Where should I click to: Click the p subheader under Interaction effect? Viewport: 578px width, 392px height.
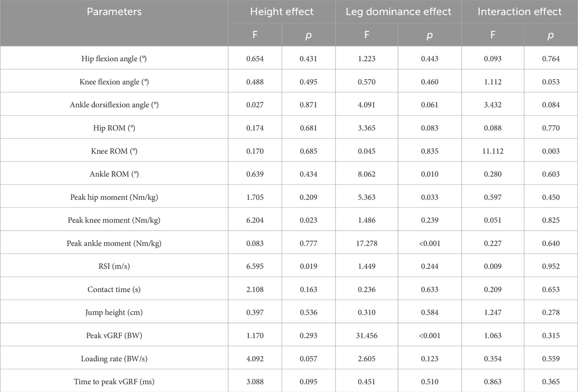point(550,35)
